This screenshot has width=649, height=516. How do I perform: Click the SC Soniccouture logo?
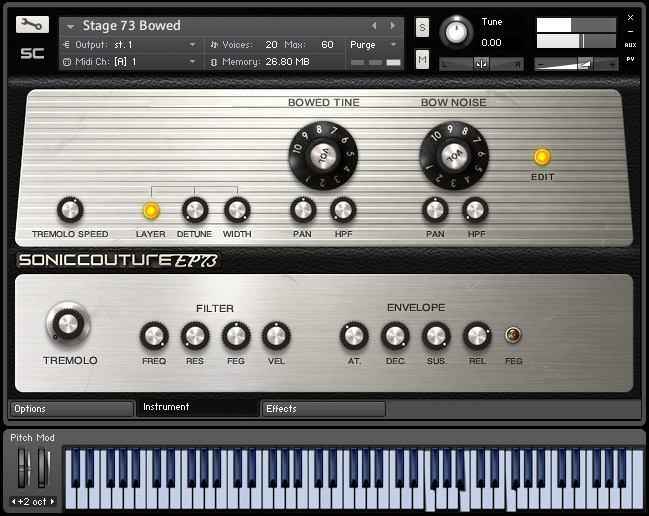coord(32,53)
